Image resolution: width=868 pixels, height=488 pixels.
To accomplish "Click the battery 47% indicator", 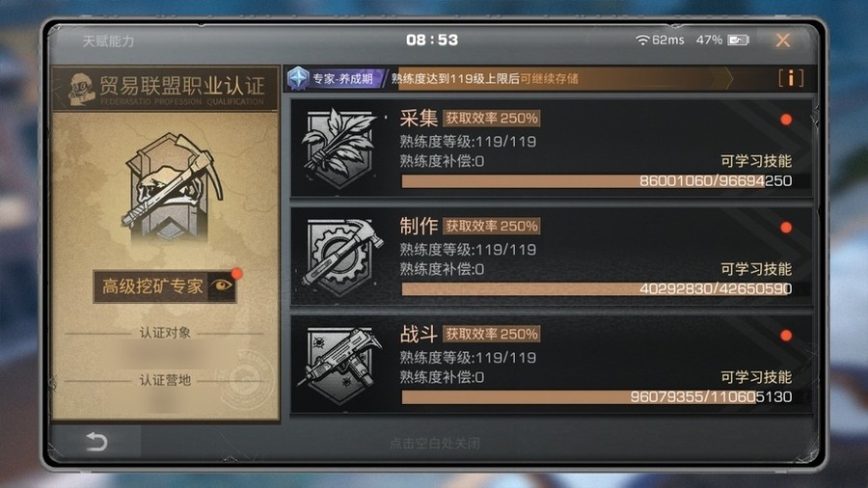I will [721, 40].
